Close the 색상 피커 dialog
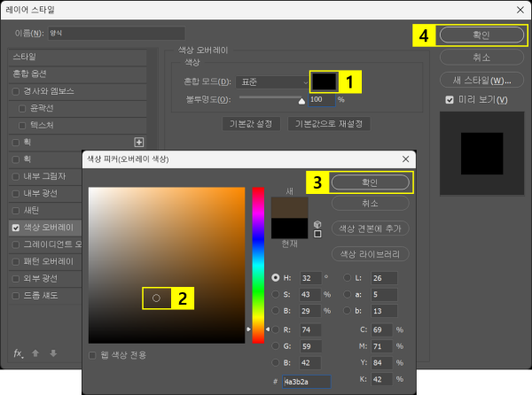 click(405, 159)
